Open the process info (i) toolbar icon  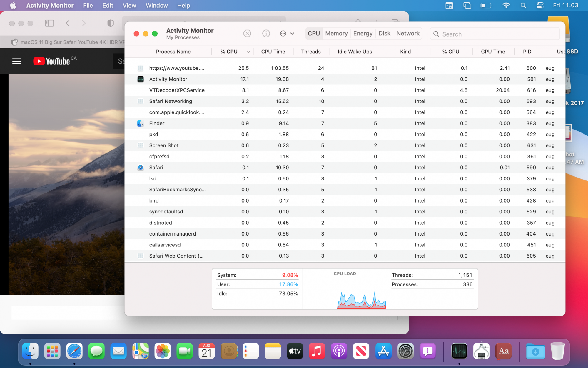tap(266, 34)
